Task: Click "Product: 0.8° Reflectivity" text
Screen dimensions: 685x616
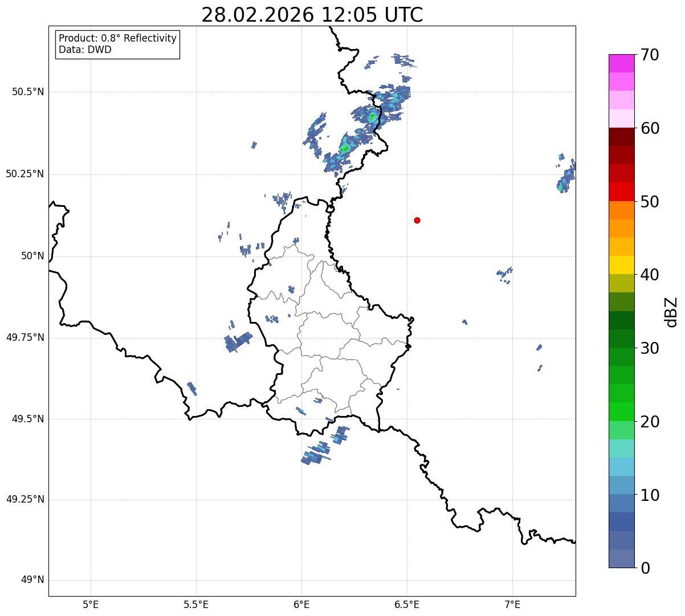Action: [x=118, y=38]
